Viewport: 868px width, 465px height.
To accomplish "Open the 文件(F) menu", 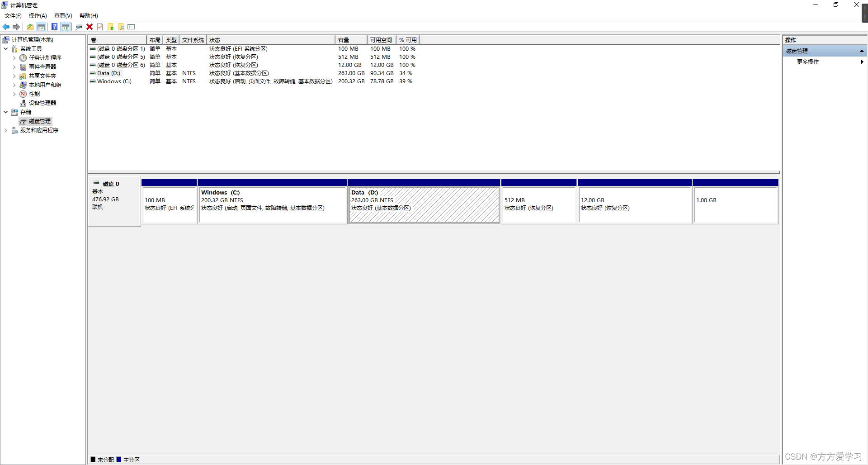I will 13,16.
